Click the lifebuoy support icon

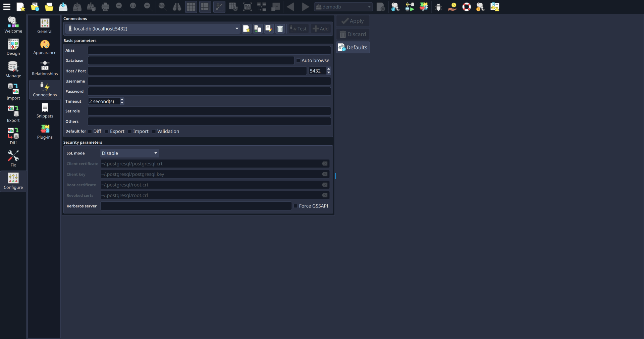[x=467, y=7]
